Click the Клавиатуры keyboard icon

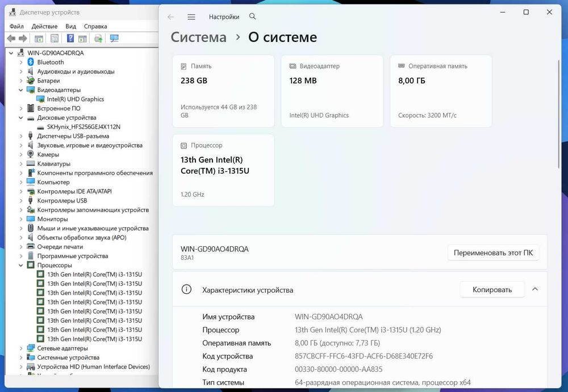click(31, 163)
